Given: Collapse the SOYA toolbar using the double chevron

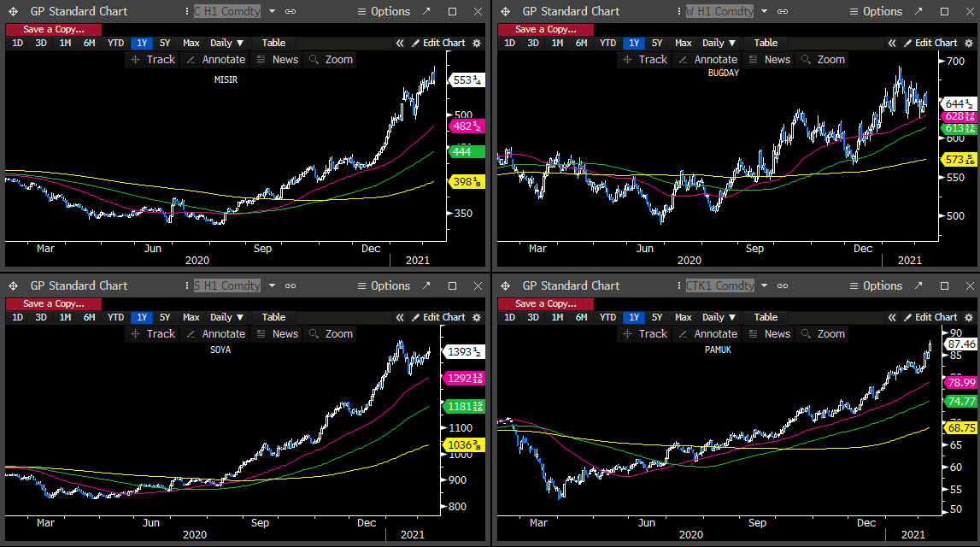Looking at the screenshot, I should click(400, 318).
